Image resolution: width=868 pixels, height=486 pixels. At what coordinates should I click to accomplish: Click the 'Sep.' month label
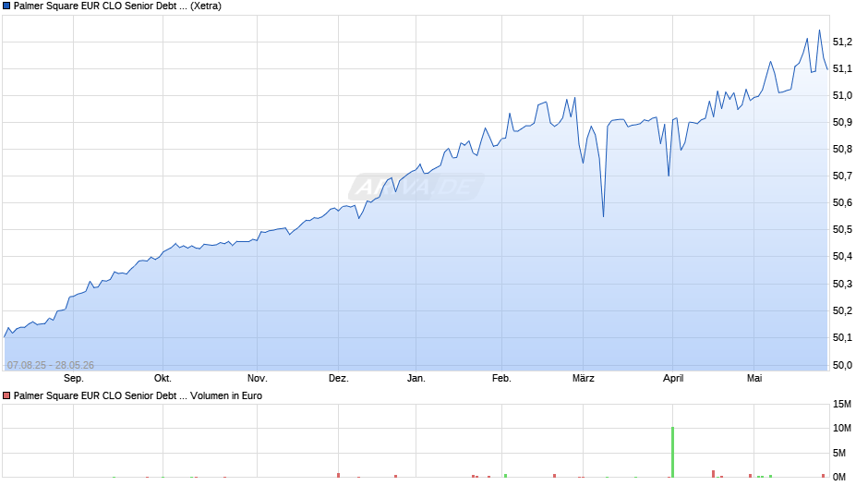pyautogui.click(x=74, y=379)
